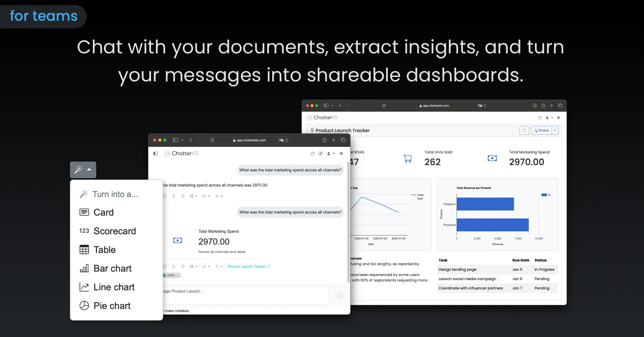This screenshot has width=644, height=337.
Task: Click Share button on dashboard
Action: (541, 130)
